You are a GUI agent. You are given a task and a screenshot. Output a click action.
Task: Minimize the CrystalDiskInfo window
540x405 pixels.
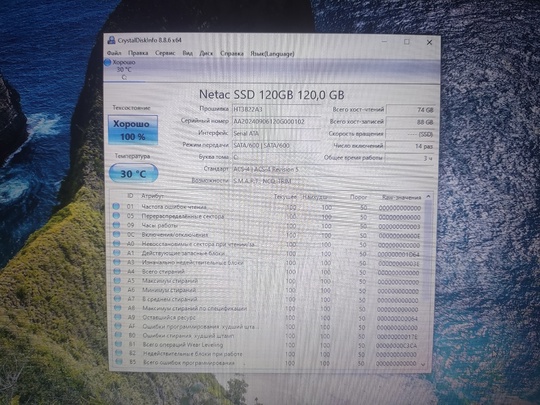point(385,42)
